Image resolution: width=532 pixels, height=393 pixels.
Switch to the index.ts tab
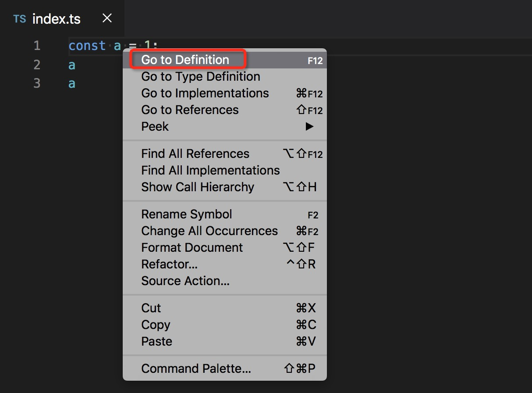pyautogui.click(x=56, y=19)
